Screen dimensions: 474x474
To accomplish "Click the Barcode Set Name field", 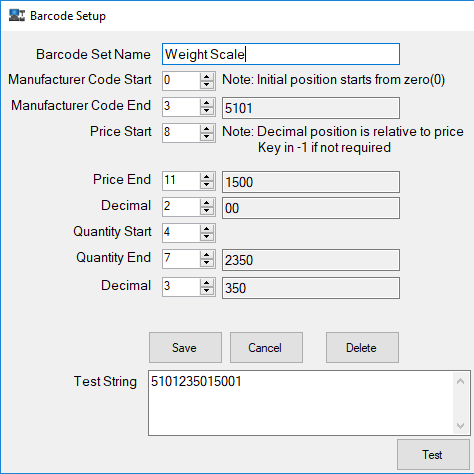I will (281, 54).
